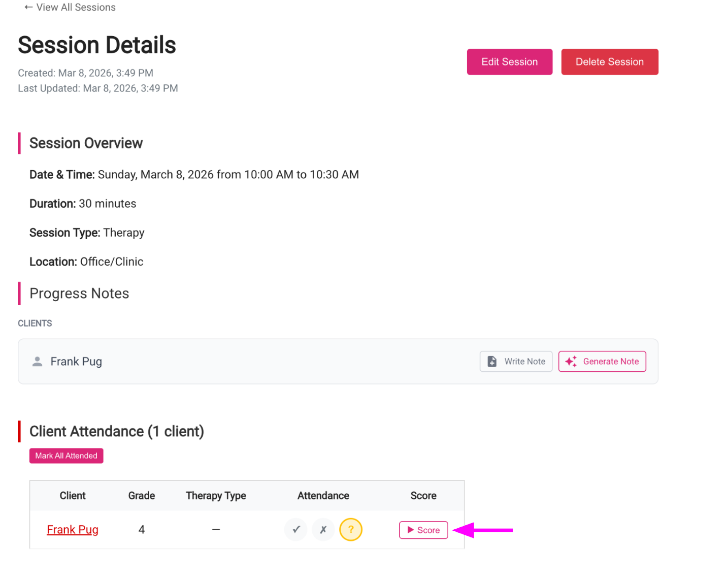This screenshot has height=578, width=728.
Task: Click the Therapy Type column header
Action: (x=216, y=495)
